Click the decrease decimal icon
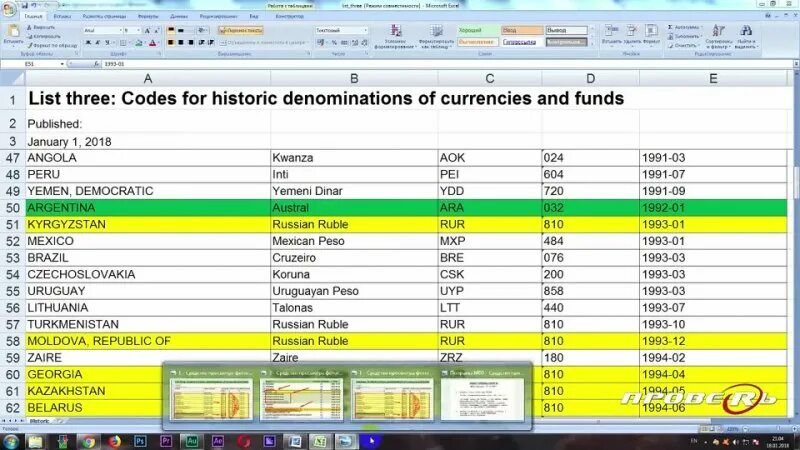This screenshot has width=800, height=450. click(364, 43)
